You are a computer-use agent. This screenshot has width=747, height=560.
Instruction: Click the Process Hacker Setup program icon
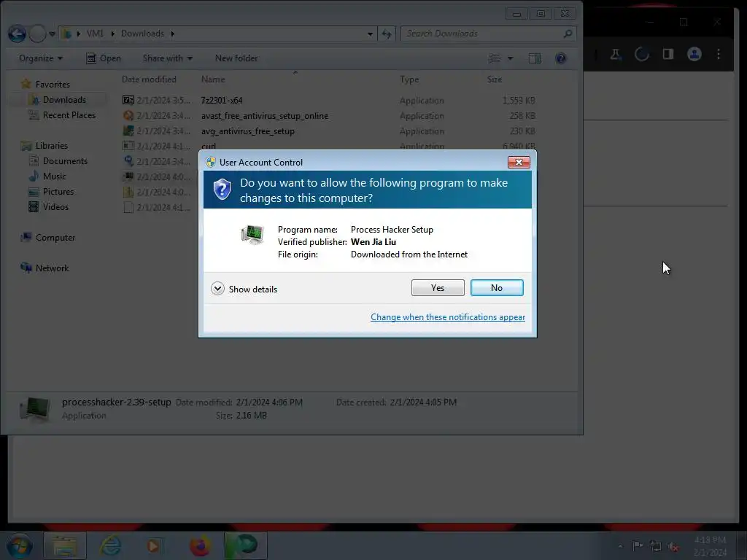tap(252, 235)
